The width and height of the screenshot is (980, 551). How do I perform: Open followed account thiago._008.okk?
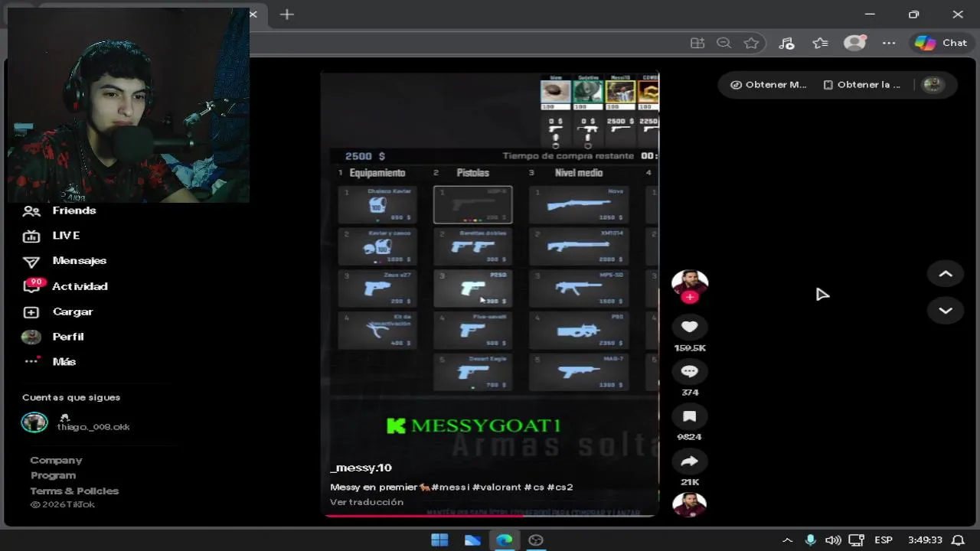click(x=76, y=422)
